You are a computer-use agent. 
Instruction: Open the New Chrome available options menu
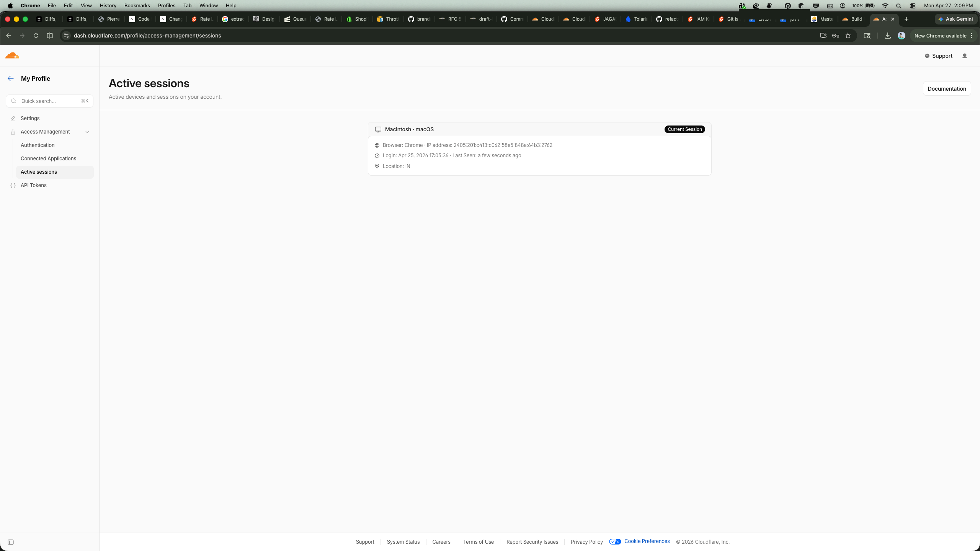pos(972,36)
